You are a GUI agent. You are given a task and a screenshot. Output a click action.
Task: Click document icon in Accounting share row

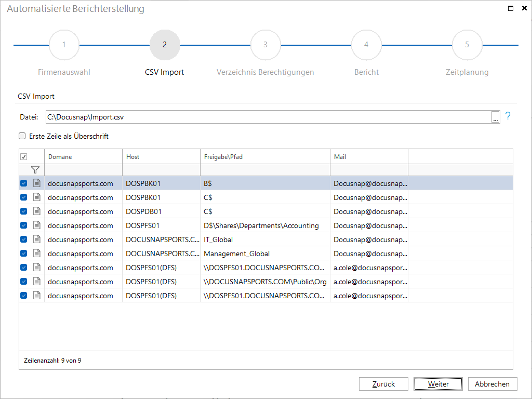(x=37, y=225)
